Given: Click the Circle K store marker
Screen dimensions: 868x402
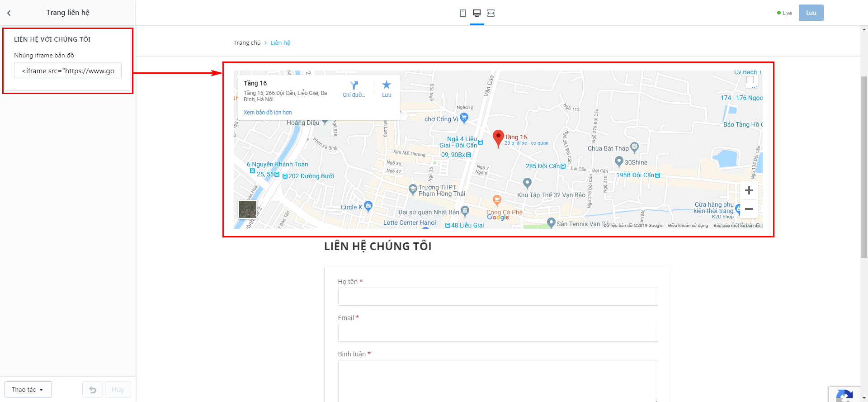Looking at the screenshot, I should pos(368,206).
